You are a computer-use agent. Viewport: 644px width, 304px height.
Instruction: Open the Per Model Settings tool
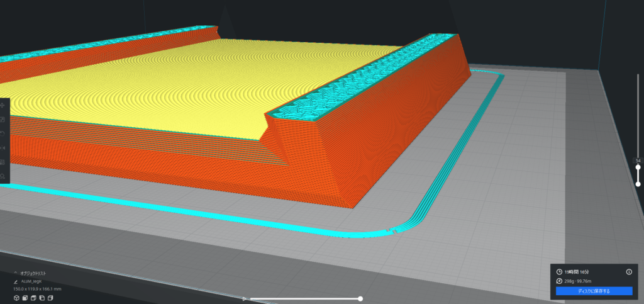(x=3, y=162)
